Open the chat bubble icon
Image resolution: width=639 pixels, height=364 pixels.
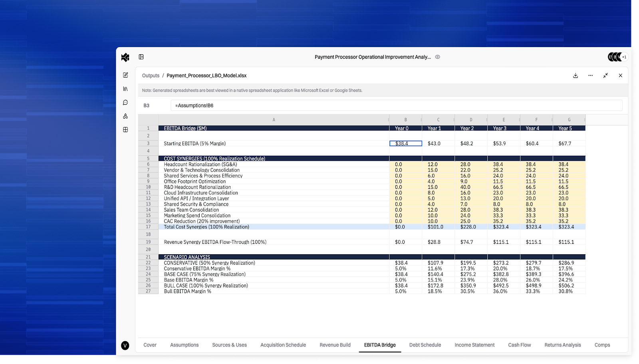pos(125,103)
